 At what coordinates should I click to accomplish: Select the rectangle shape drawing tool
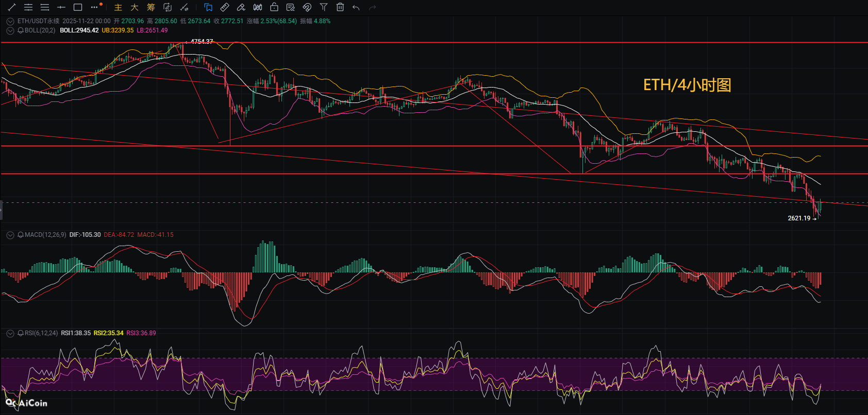point(78,7)
